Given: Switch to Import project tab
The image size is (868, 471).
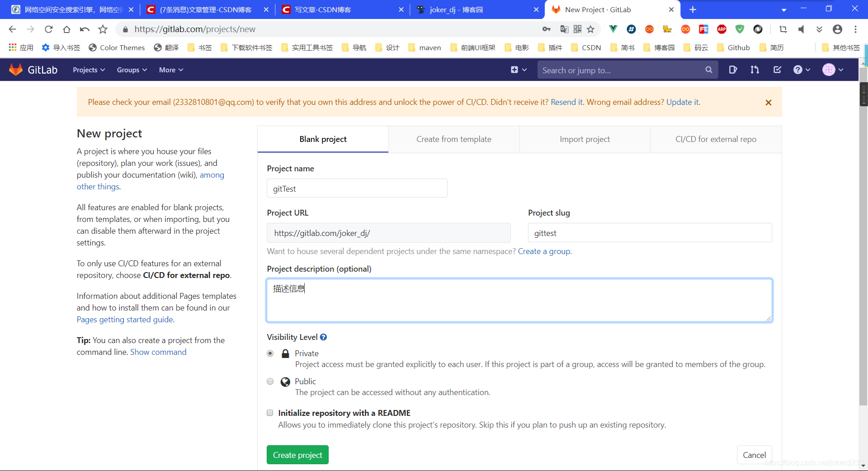Looking at the screenshot, I should click(585, 139).
